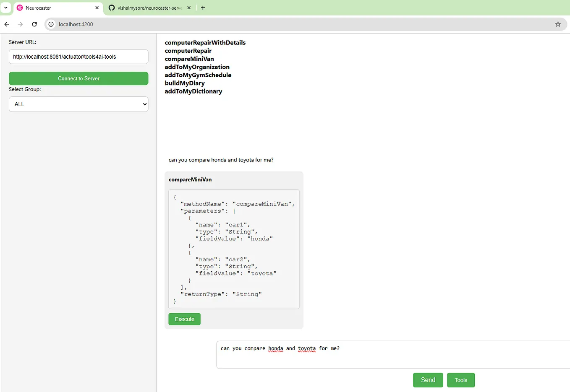Bookmark this page with the star icon
The width and height of the screenshot is (570, 392).
[558, 24]
